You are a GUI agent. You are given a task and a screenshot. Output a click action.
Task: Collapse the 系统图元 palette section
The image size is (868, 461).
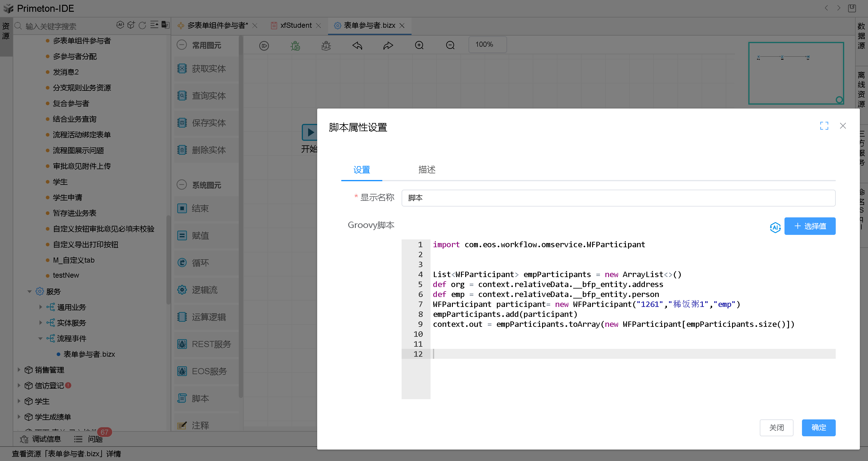tap(181, 185)
